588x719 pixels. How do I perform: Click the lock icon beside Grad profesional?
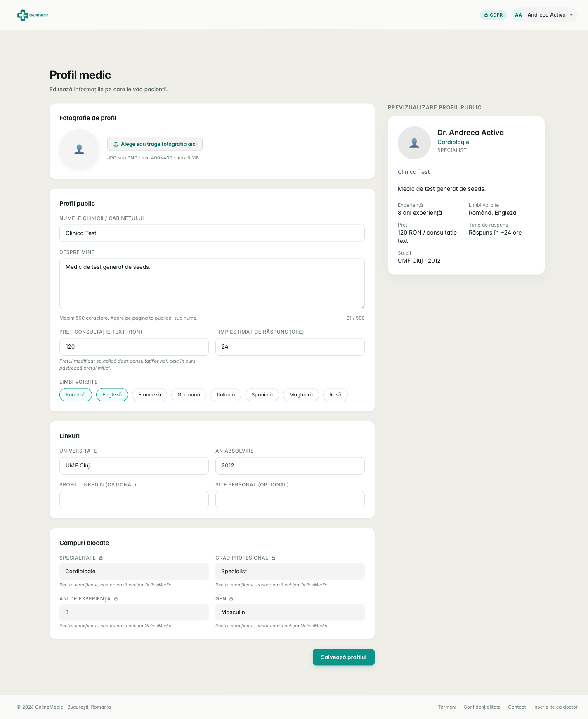pyautogui.click(x=273, y=558)
